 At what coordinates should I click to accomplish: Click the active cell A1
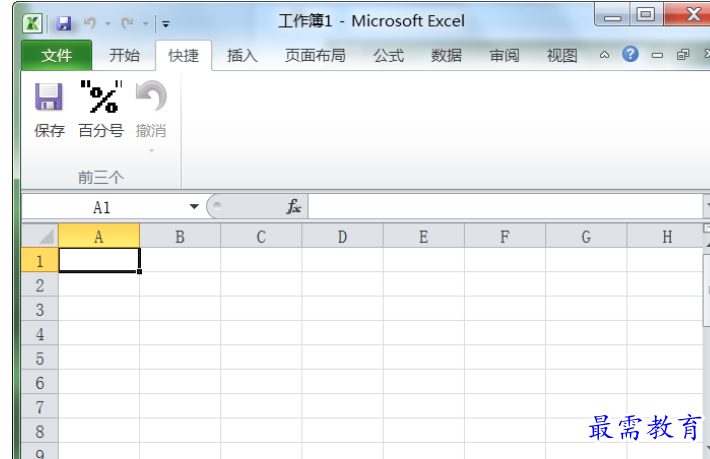(x=99, y=260)
